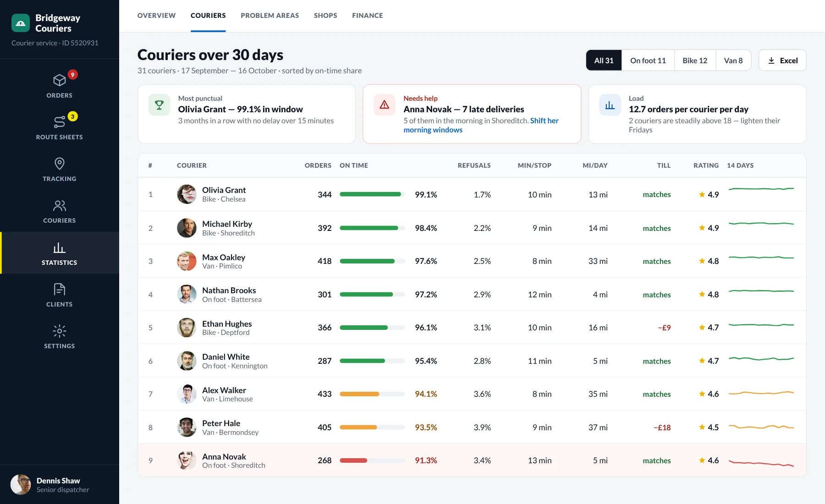The height and width of the screenshot is (504, 825).
Task: Click the Couriers tab in top navigation
Action: (208, 16)
